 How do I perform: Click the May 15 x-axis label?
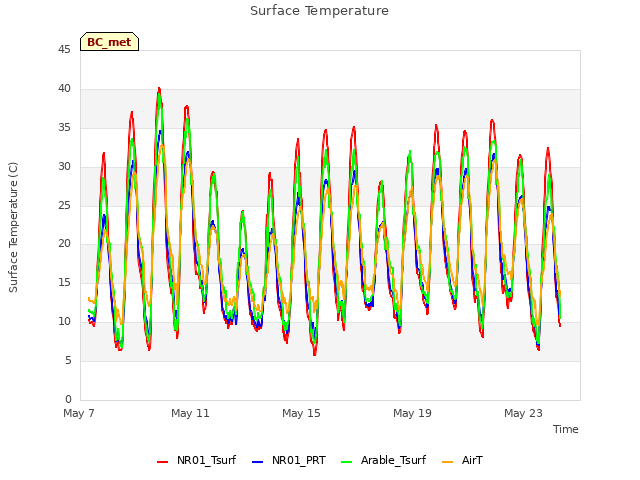301,413
